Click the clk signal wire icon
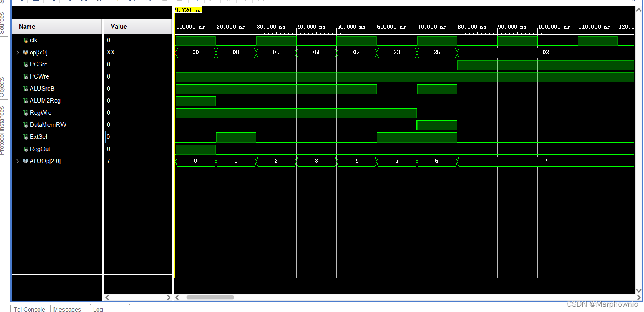Screen dimensions: 644x312 [x=26, y=40]
